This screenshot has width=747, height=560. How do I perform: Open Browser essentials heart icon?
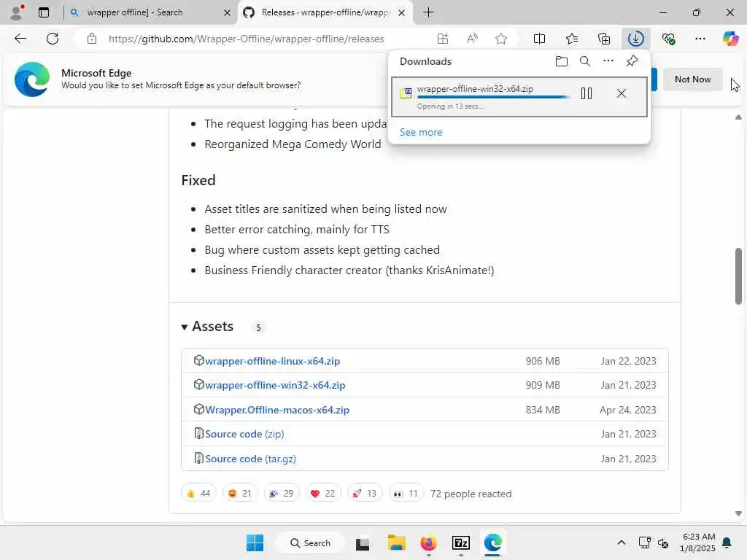pos(668,39)
